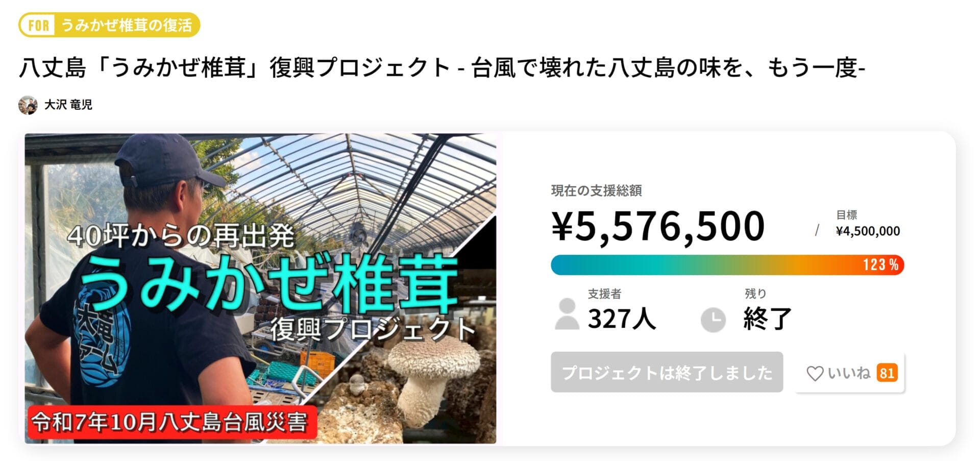Click the clock icon beside 残り
980x461 pixels.
coord(713,320)
